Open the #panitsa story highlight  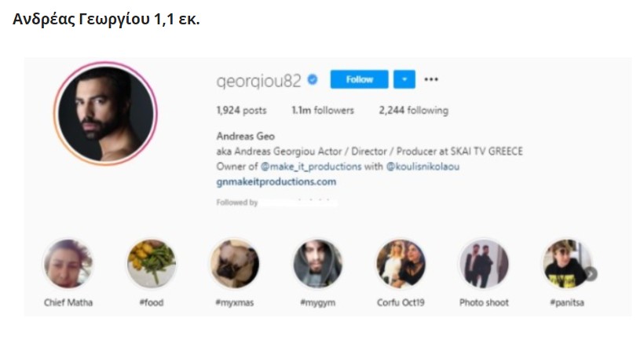pos(566,265)
